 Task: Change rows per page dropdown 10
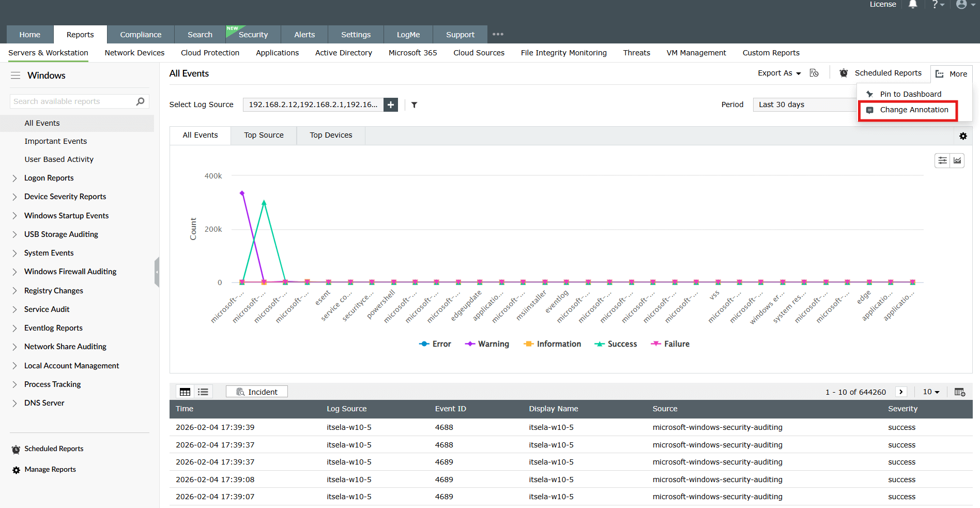point(931,392)
